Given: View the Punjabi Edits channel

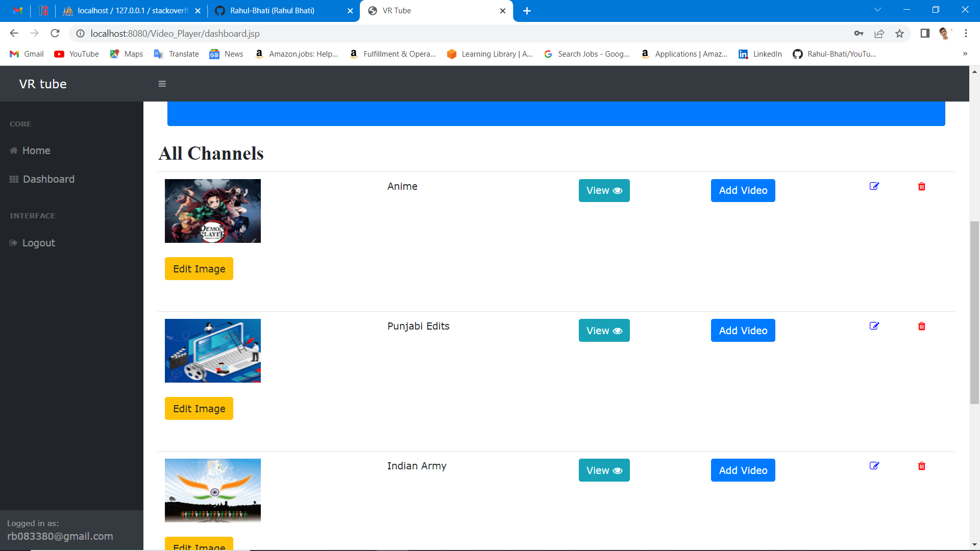Looking at the screenshot, I should (604, 331).
